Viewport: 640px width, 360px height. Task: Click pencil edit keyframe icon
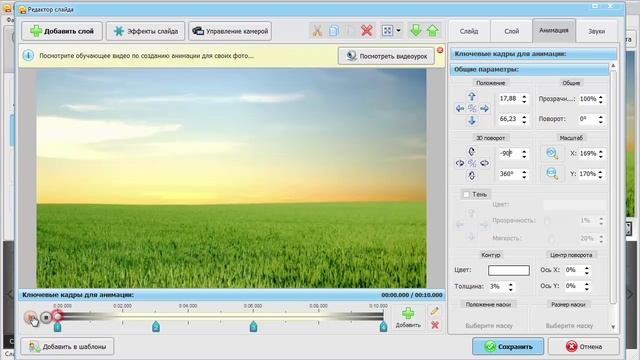click(435, 311)
